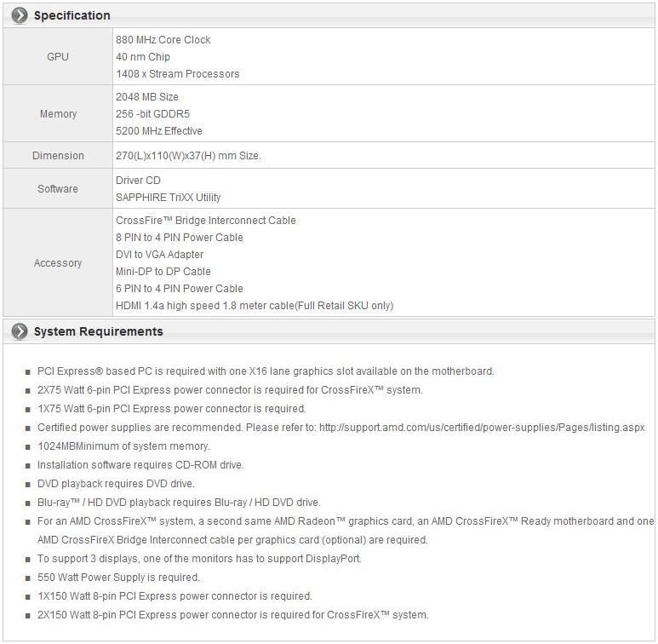This screenshot has width=658, height=644.
Task: Click the 1X150 Watt 8-pin connector line
Action: pyautogui.click(x=175, y=596)
